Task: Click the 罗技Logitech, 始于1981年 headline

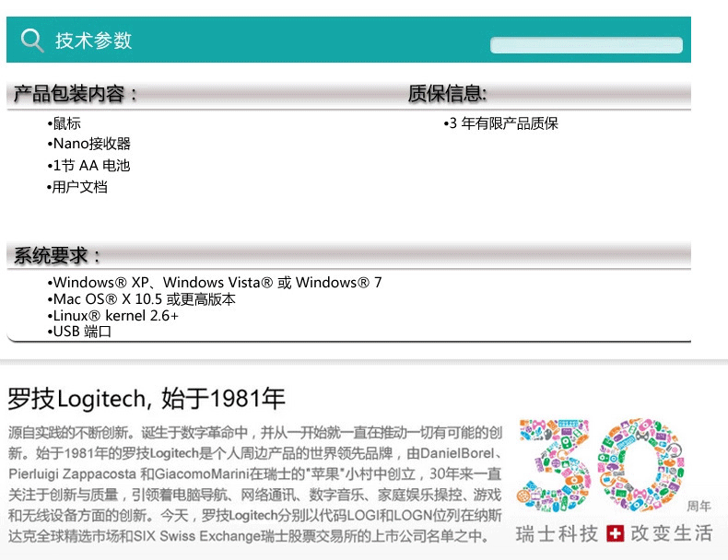Action: pyautogui.click(x=147, y=399)
